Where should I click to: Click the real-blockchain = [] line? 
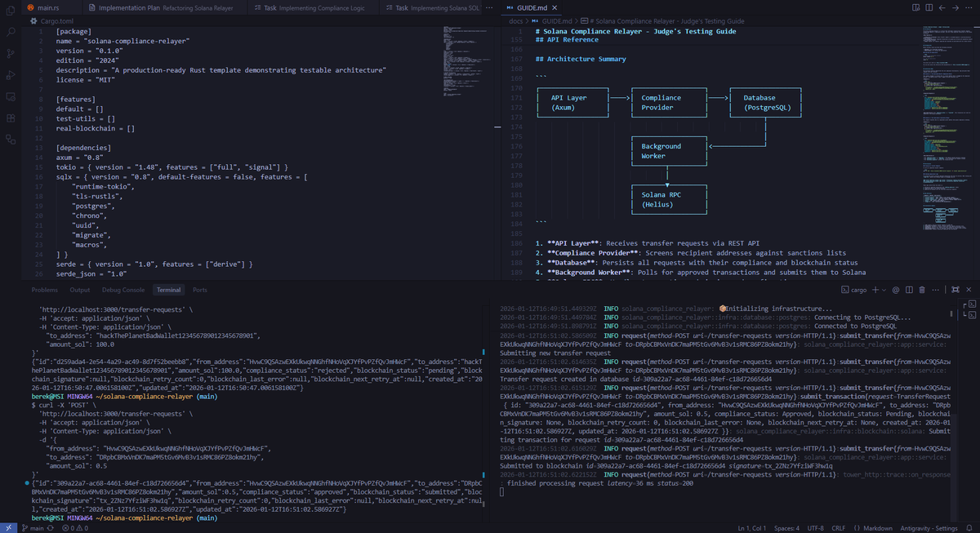[x=96, y=128]
